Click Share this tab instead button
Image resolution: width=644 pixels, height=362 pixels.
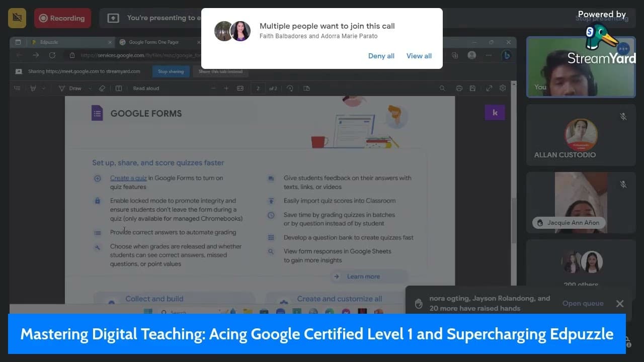[220, 71]
